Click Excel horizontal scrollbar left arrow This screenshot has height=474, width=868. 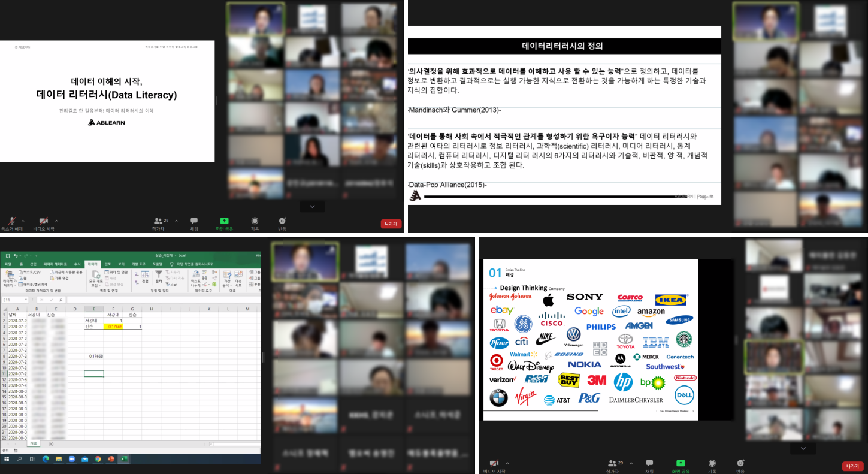point(211,444)
